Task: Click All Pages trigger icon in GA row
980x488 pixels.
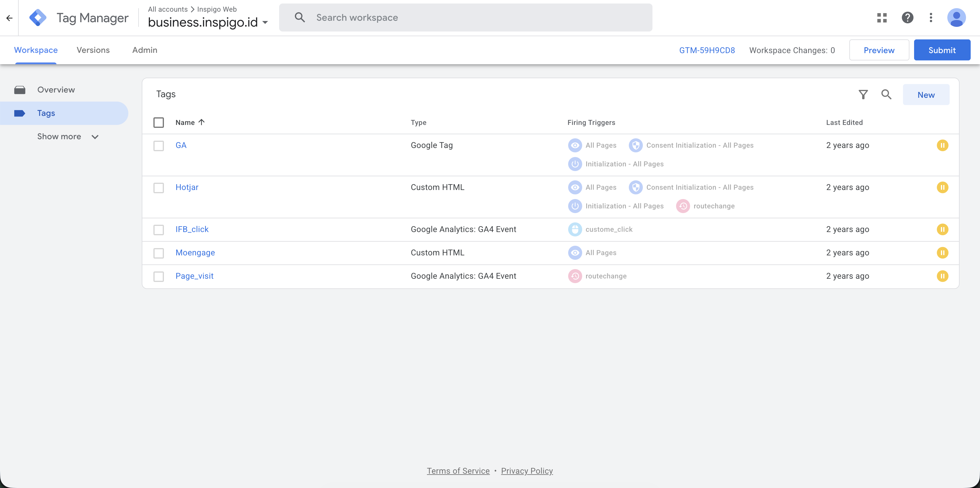Action: [575, 145]
